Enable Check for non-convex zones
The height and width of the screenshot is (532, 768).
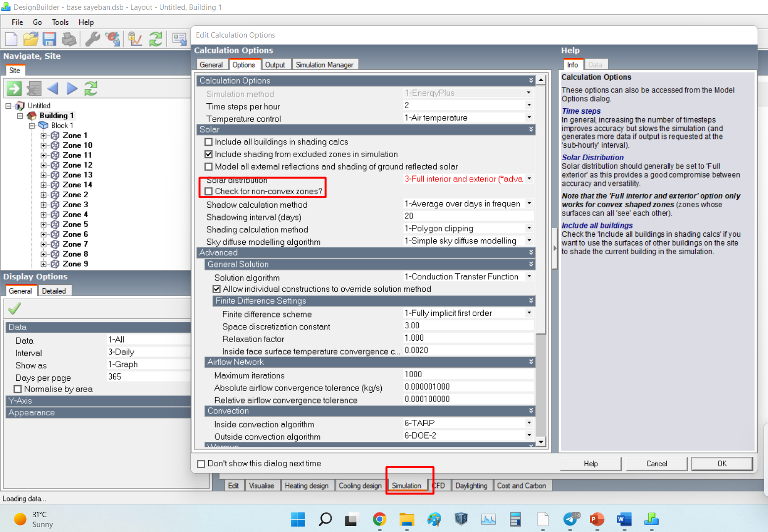click(x=209, y=191)
